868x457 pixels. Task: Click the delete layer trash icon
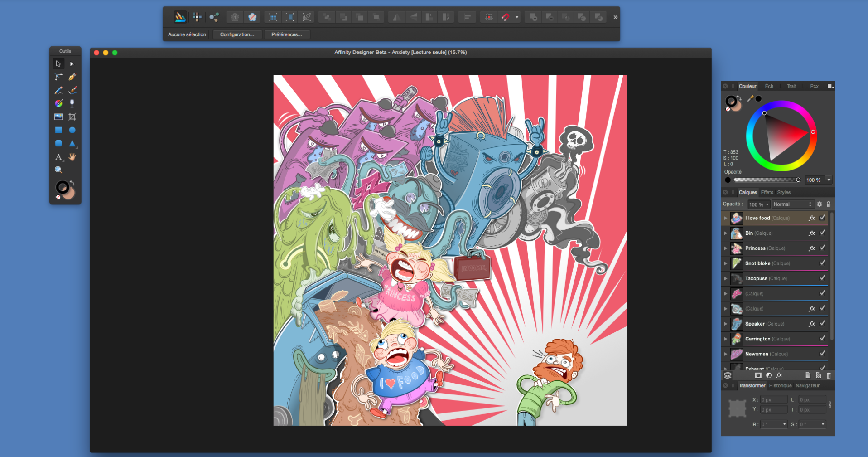829,375
